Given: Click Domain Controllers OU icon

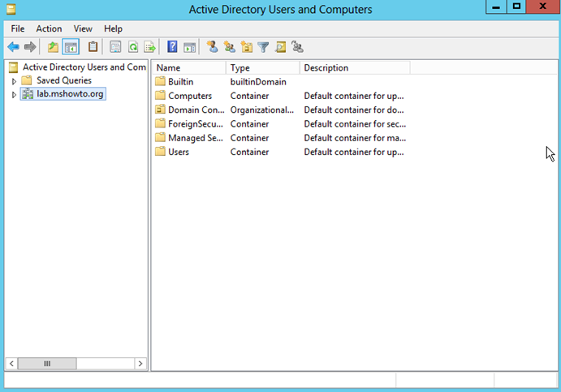Looking at the screenshot, I should [160, 109].
